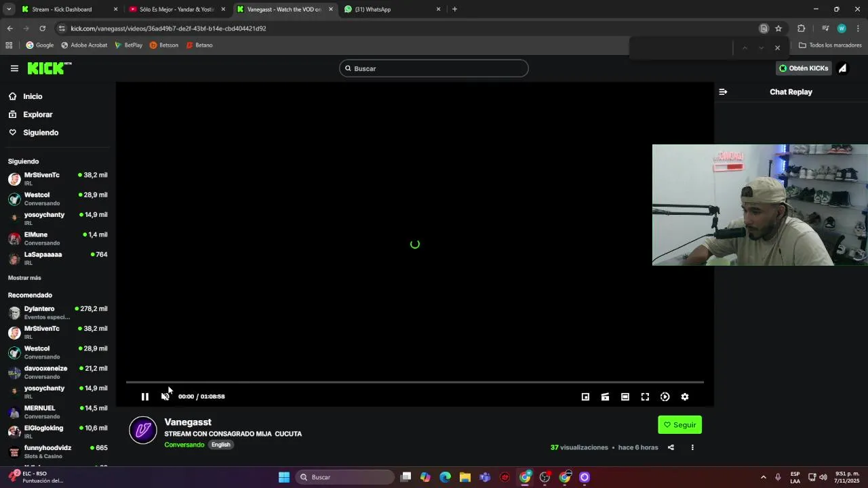Open picture-in-picture mode icon in player

[x=585, y=396]
